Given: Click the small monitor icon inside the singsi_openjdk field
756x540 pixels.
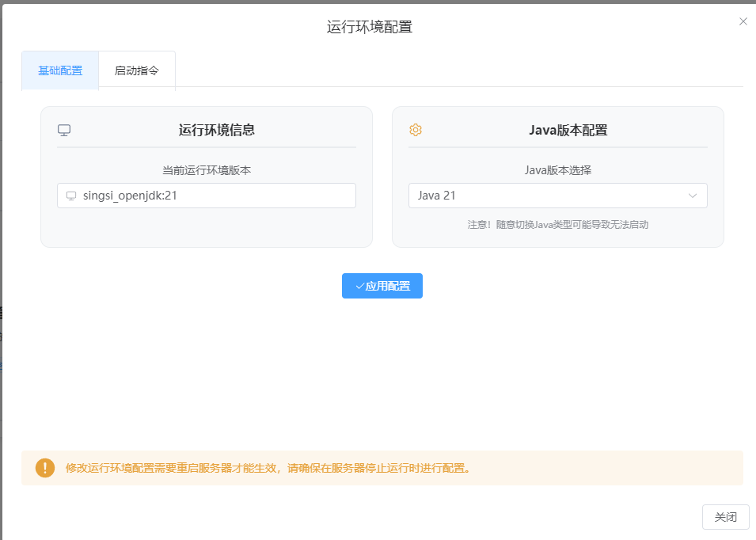Looking at the screenshot, I should 71,196.
